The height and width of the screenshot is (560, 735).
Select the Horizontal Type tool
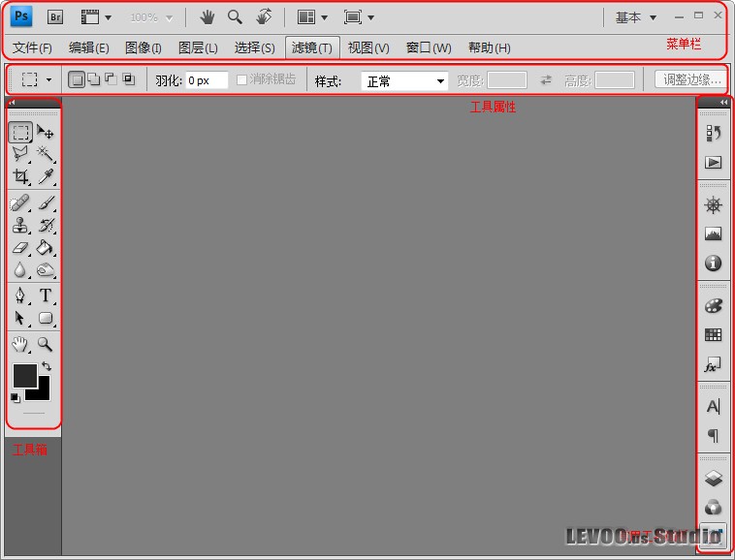46,296
